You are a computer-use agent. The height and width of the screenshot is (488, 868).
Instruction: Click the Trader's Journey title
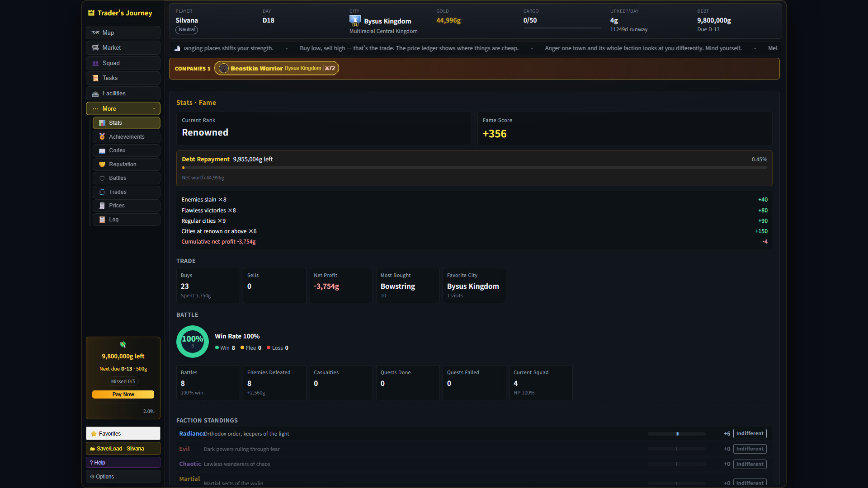coord(125,13)
